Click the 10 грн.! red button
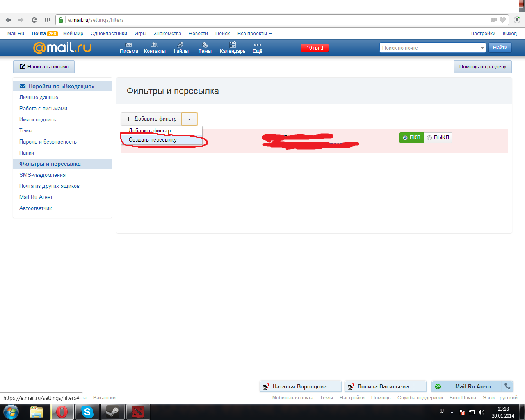This screenshot has width=525, height=420. point(315,48)
